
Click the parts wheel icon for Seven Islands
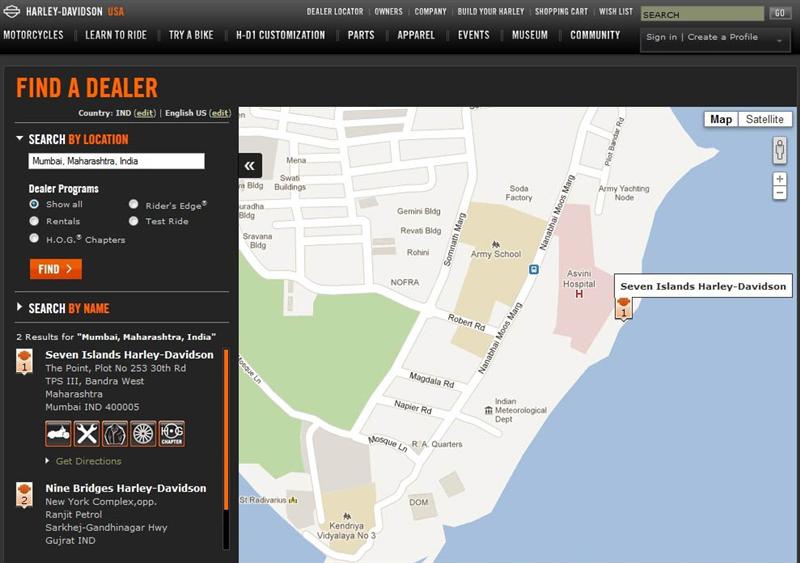(143, 434)
